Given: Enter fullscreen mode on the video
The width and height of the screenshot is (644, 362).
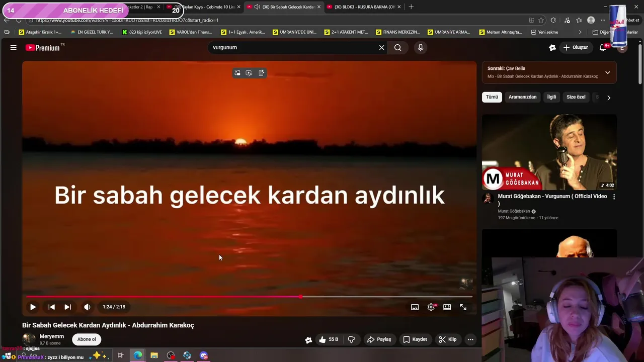Looking at the screenshot, I should 463,307.
